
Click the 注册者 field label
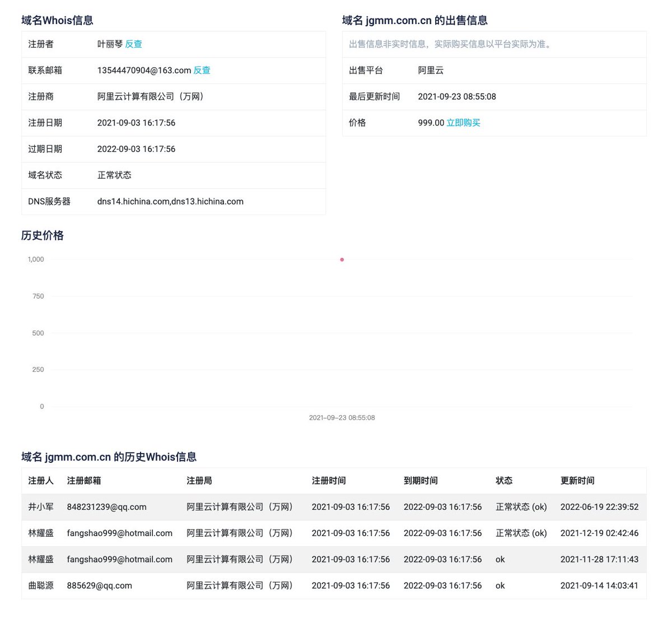click(41, 44)
